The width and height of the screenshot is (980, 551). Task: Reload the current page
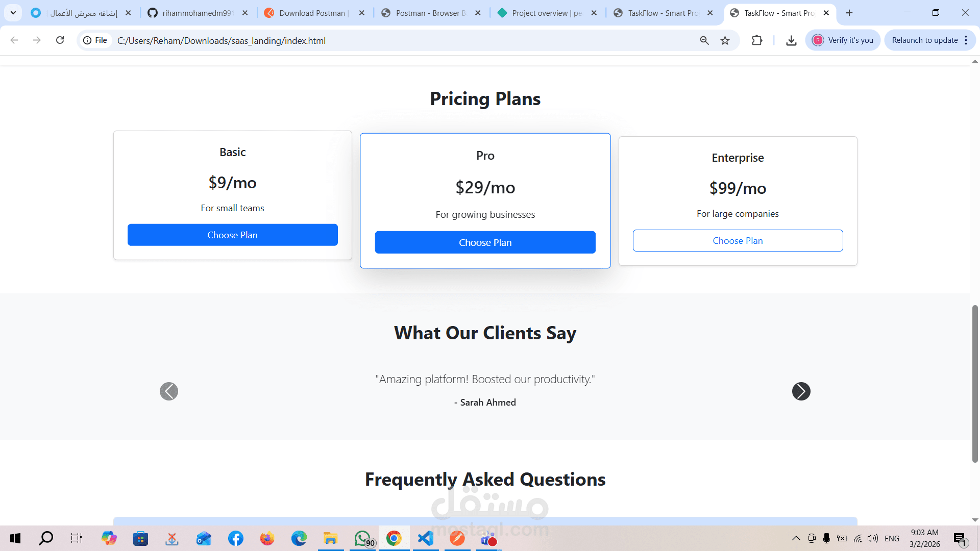[60, 40]
